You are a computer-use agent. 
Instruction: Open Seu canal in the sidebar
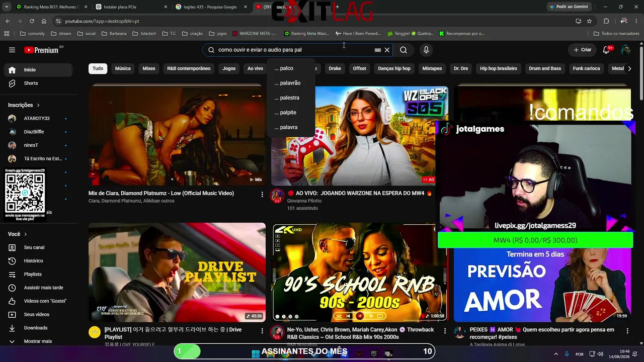[x=39, y=247]
